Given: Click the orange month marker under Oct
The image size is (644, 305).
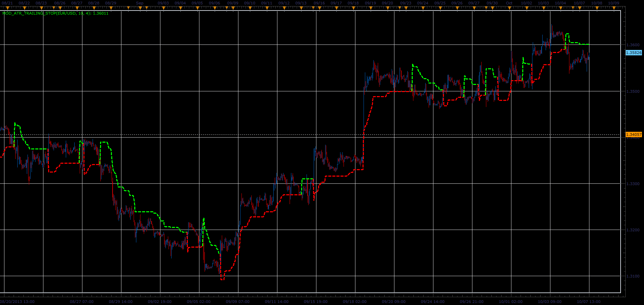Looking at the screenshot, I should (x=509, y=8).
